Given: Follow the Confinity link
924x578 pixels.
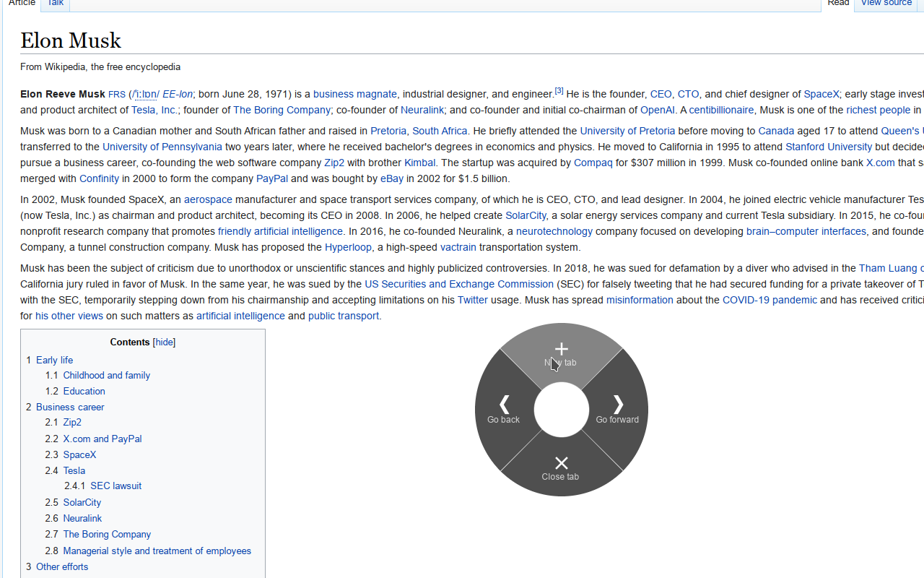Looking at the screenshot, I should 99,178.
